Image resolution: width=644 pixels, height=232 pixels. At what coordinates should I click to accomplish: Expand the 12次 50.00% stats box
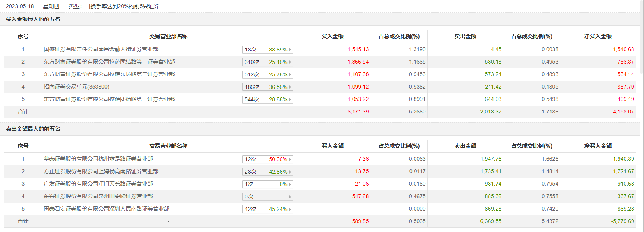click(x=267, y=159)
